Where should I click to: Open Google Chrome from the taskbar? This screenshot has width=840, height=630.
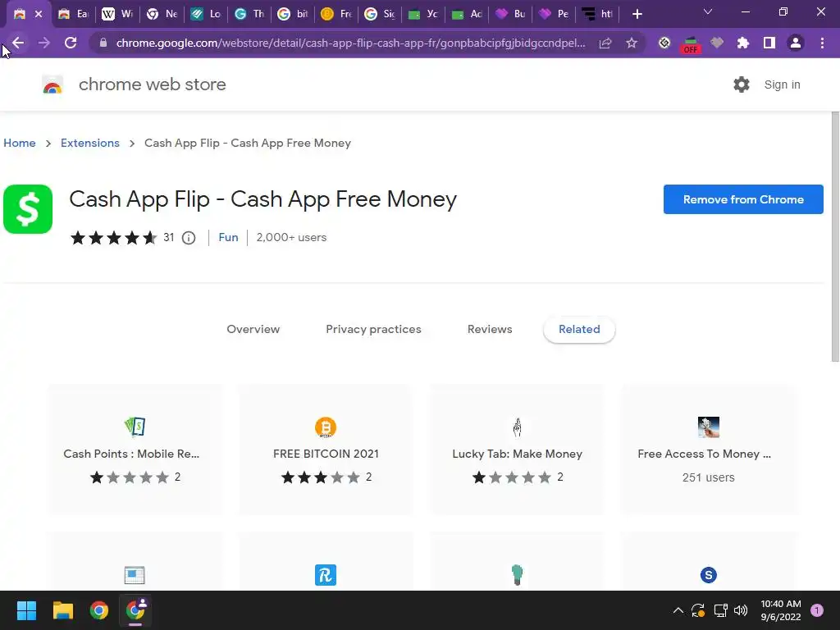tap(99, 610)
